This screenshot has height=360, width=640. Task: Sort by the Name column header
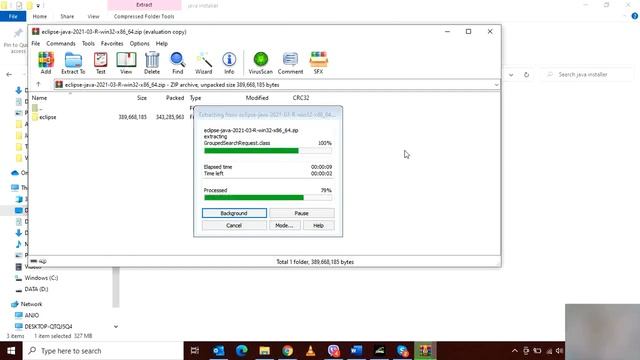40,98
